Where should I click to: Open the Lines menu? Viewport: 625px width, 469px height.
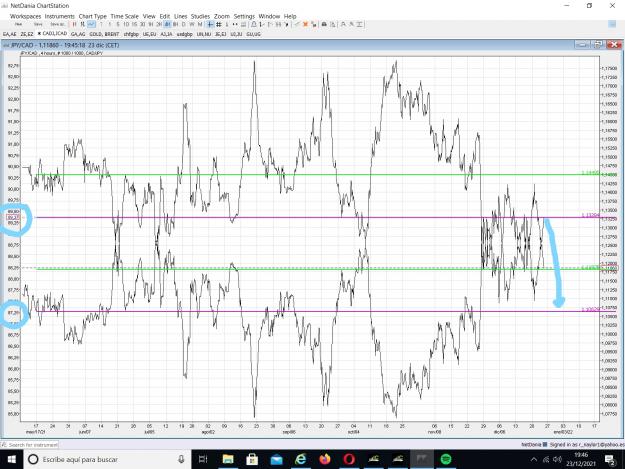click(x=181, y=16)
